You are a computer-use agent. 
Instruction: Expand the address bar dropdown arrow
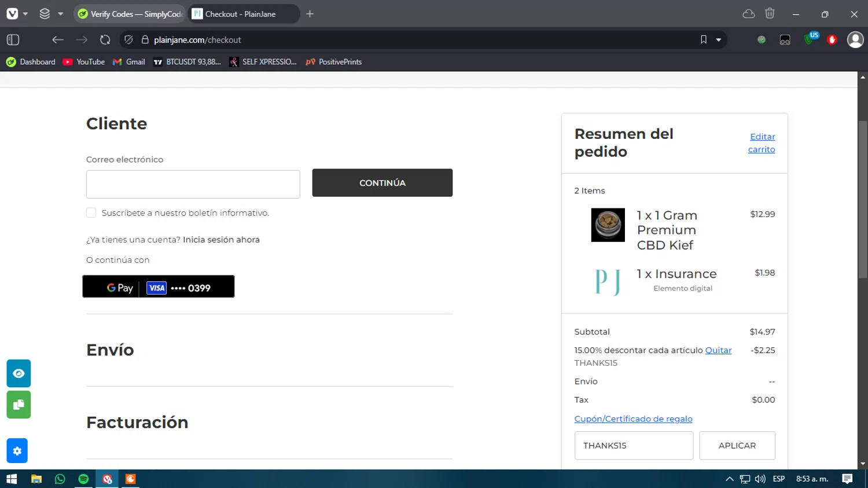click(x=719, y=40)
